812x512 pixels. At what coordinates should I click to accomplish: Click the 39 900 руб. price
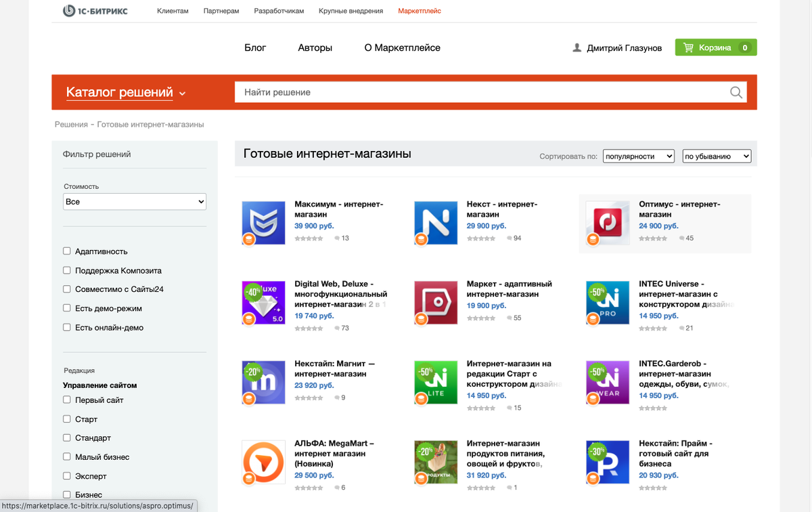(x=314, y=226)
